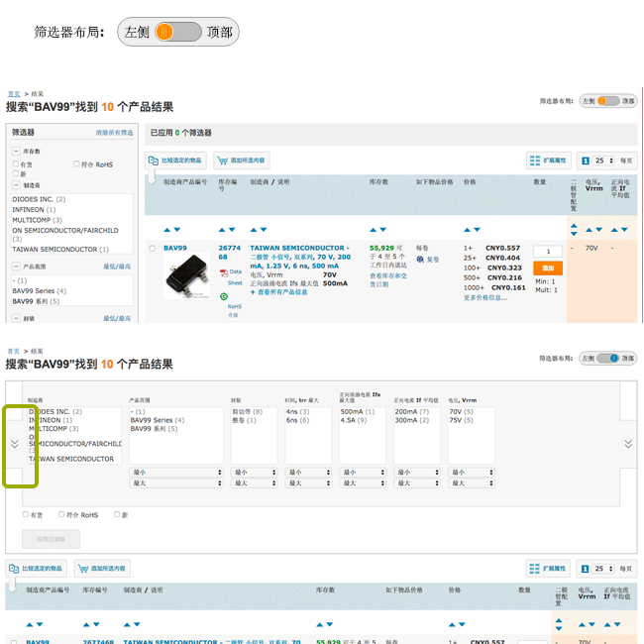Open the 25 每页 dropdown in top-filter view

click(x=603, y=569)
